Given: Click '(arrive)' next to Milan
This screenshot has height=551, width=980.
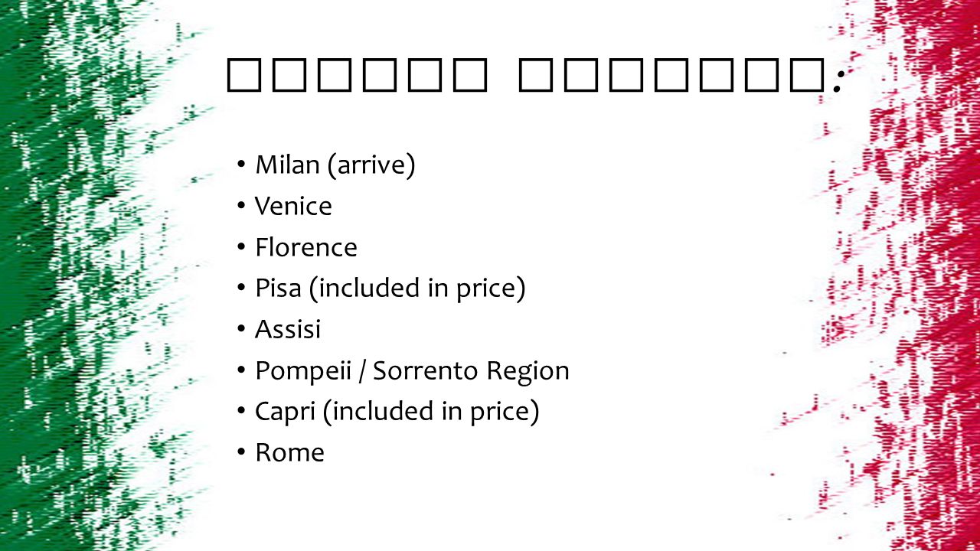Looking at the screenshot, I should coord(371,165).
